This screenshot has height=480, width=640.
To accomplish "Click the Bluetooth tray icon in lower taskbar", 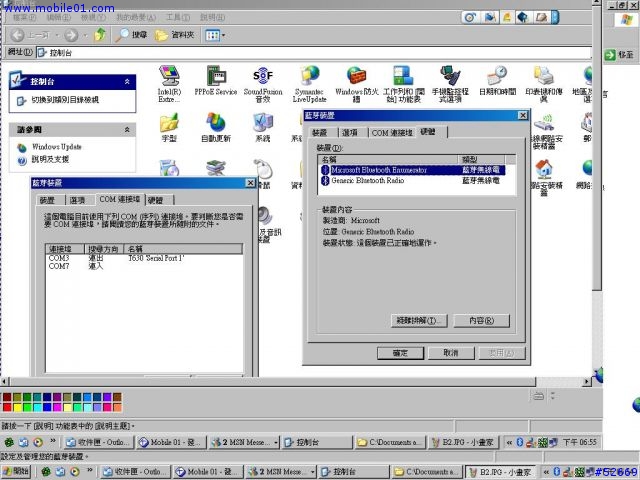I will [556, 472].
